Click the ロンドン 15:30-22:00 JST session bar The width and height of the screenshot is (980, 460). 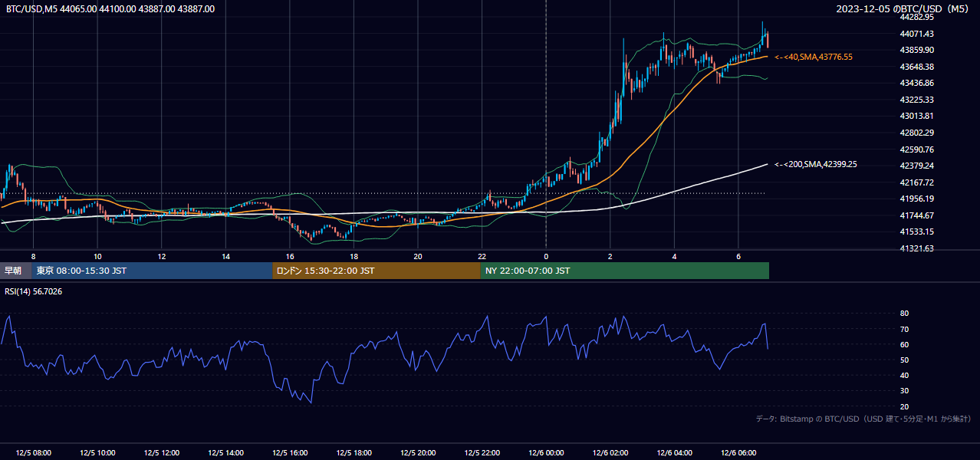(x=377, y=271)
